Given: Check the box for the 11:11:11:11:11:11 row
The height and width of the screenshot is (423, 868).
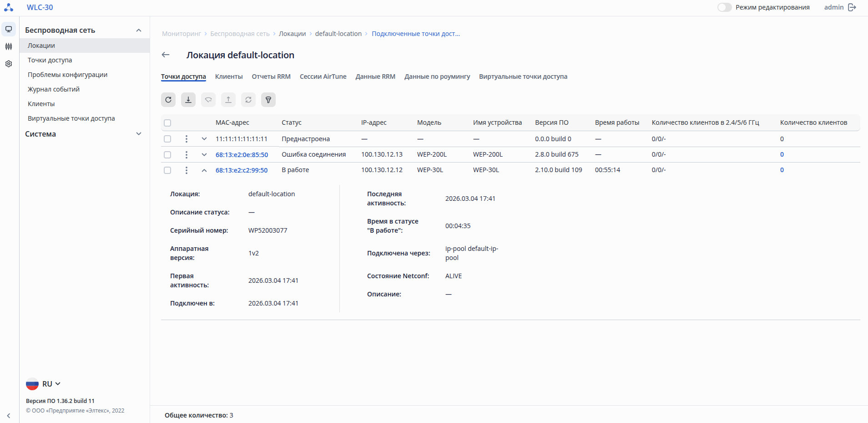Looking at the screenshot, I should click(x=167, y=139).
